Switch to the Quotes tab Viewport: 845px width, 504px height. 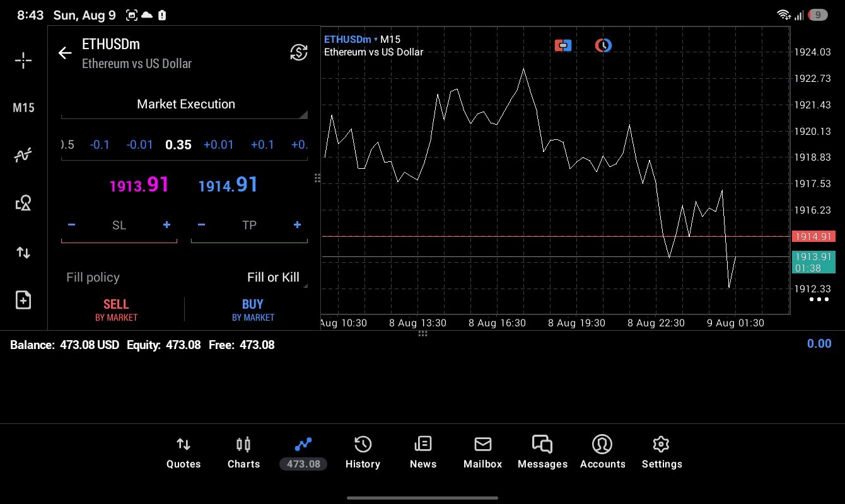[184, 453]
